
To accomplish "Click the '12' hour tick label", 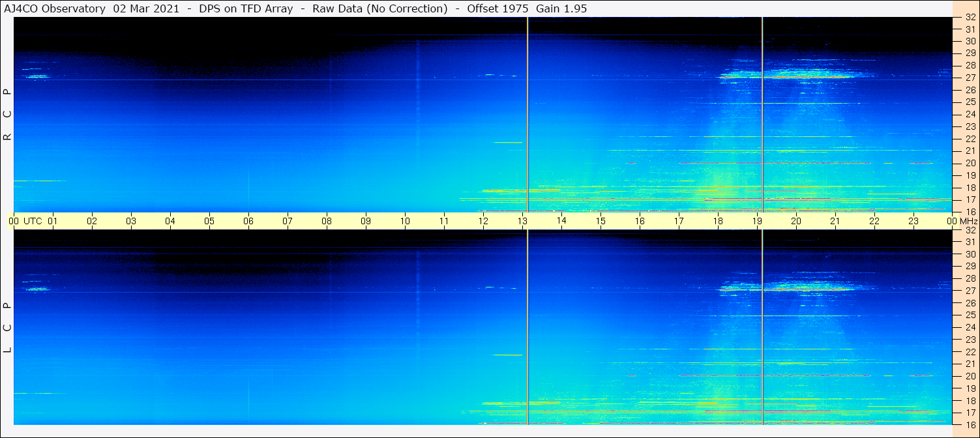I will (x=483, y=221).
